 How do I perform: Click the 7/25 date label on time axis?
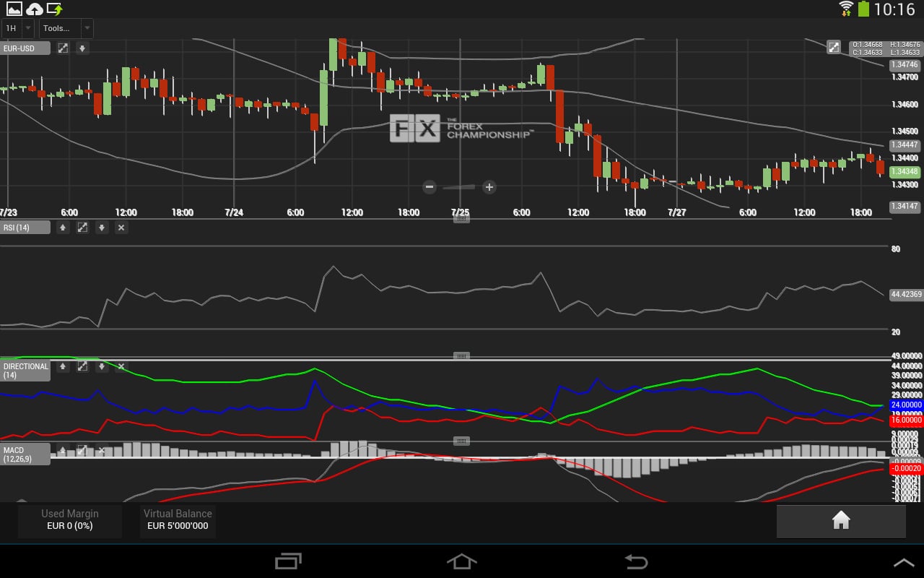click(461, 212)
